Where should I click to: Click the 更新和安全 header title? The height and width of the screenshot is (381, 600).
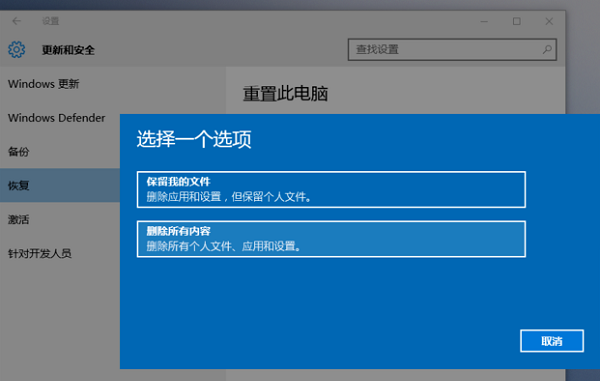click(x=68, y=50)
